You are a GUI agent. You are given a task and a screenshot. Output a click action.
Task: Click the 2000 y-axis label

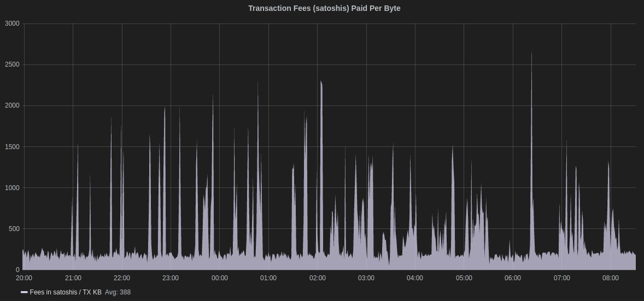click(12, 105)
